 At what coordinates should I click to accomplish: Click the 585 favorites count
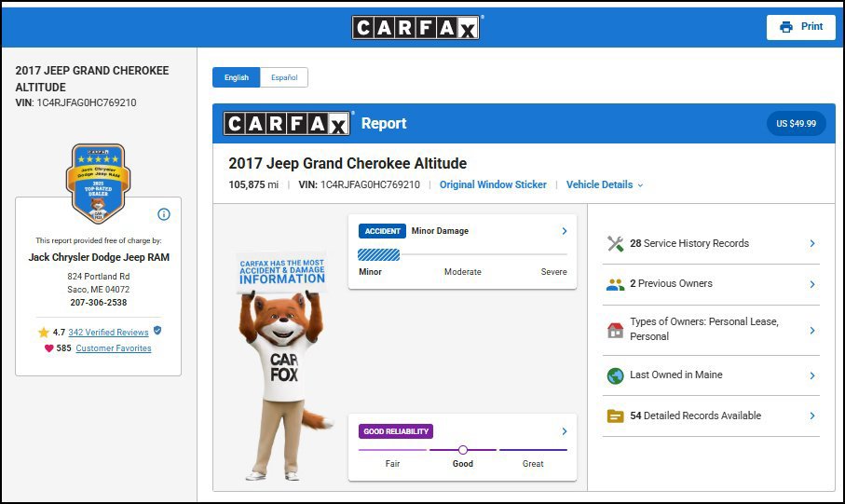click(63, 348)
